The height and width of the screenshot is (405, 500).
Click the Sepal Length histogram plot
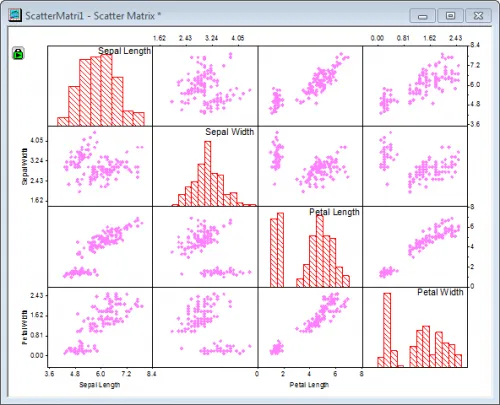(x=101, y=90)
